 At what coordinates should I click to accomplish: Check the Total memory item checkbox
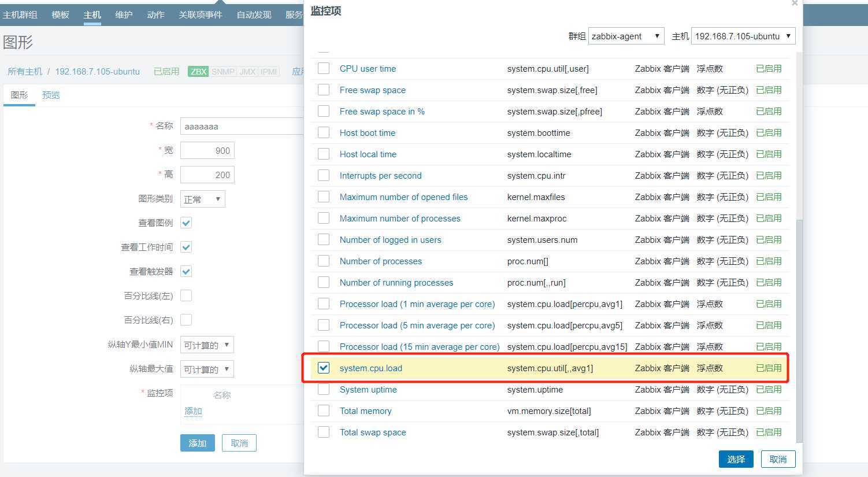[324, 411]
